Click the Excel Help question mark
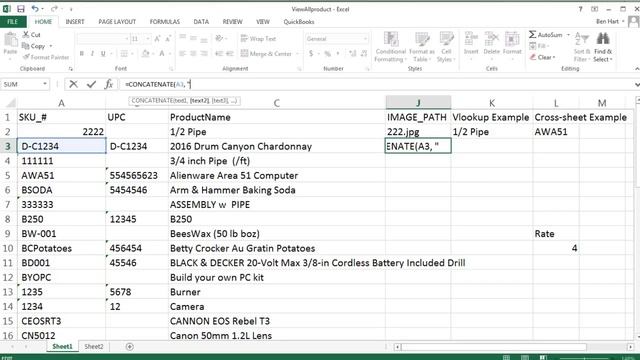Screen dimensions: 640x360 (580, 9)
